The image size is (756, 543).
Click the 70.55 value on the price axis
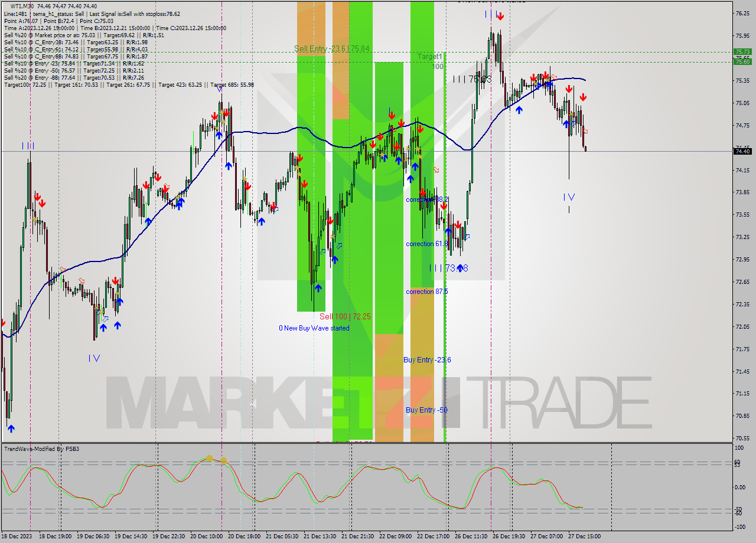pyautogui.click(x=742, y=439)
